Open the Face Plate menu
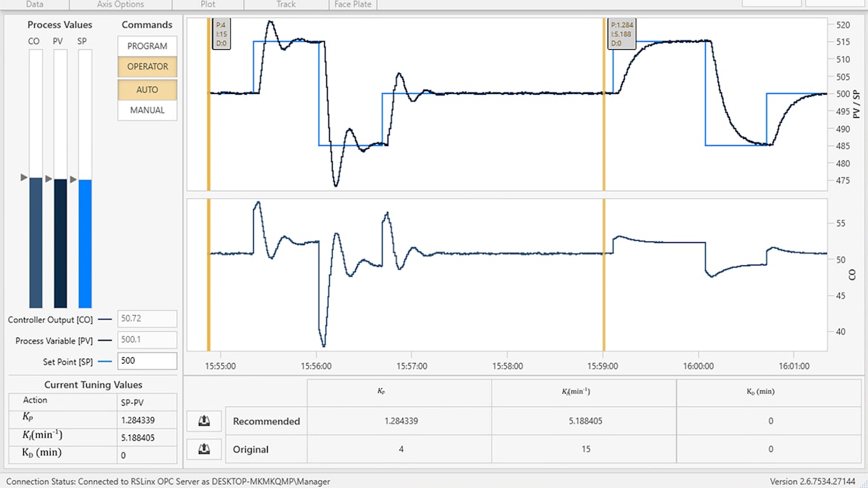 point(352,4)
